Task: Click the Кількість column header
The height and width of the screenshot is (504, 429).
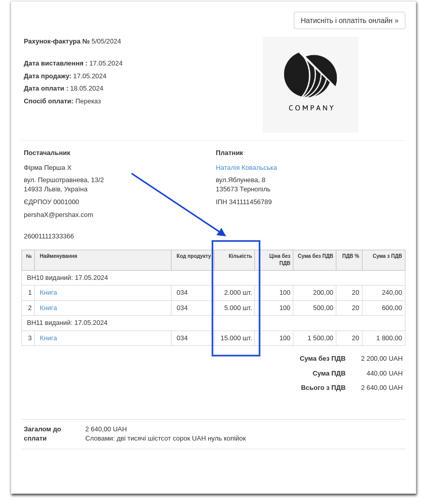Action: click(240, 256)
